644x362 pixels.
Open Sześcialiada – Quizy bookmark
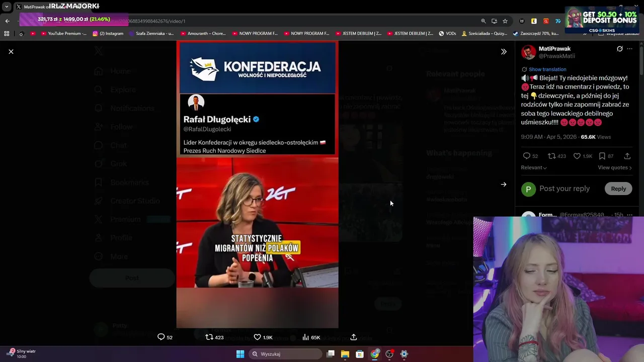pyautogui.click(x=485, y=34)
